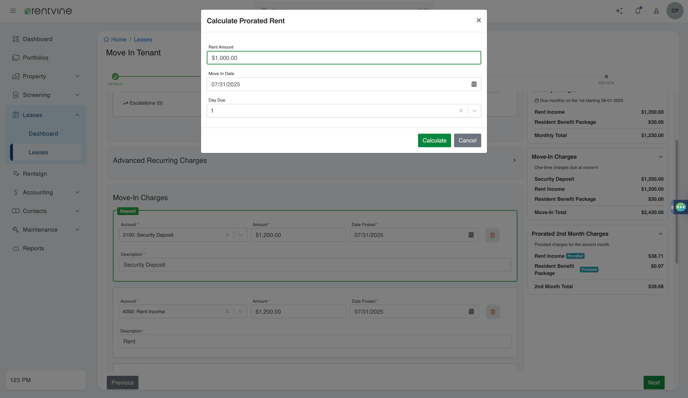Image resolution: width=688 pixels, height=398 pixels.
Task: Click the Calculate button
Action: [x=434, y=140]
